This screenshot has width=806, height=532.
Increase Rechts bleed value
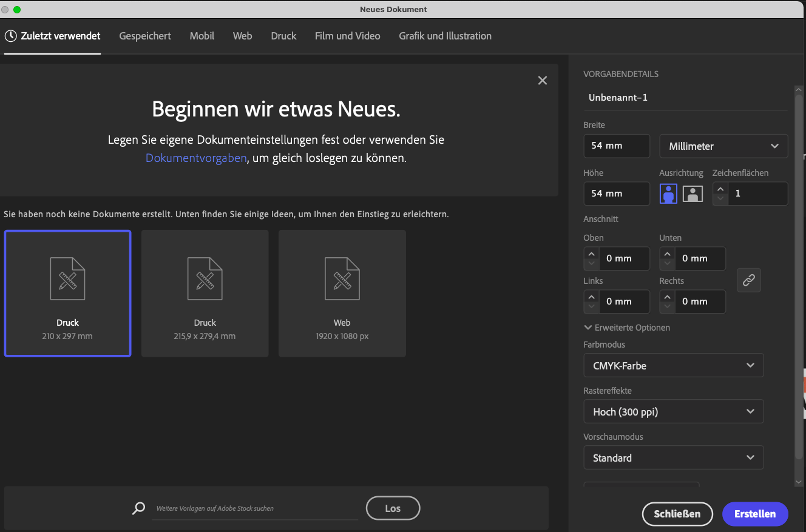pyautogui.click(x=667, y=297)
